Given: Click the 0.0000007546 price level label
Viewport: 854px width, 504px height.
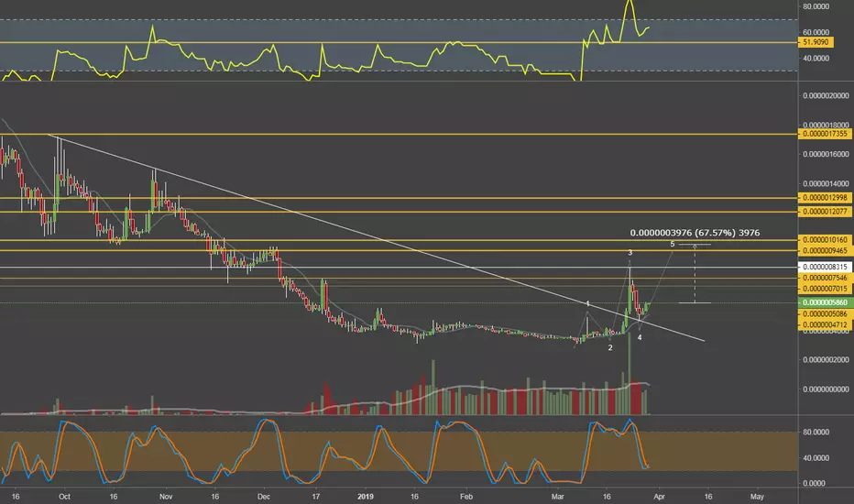Looking at the screenshot, I should coord(825,278).
